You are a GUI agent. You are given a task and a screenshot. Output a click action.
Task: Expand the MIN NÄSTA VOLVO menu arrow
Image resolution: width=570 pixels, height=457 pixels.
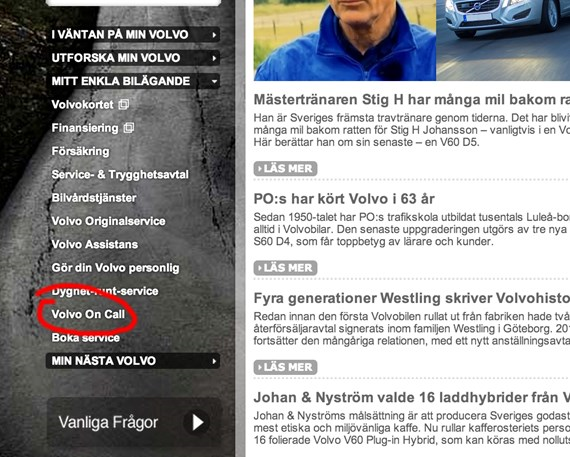click(214, 361)
